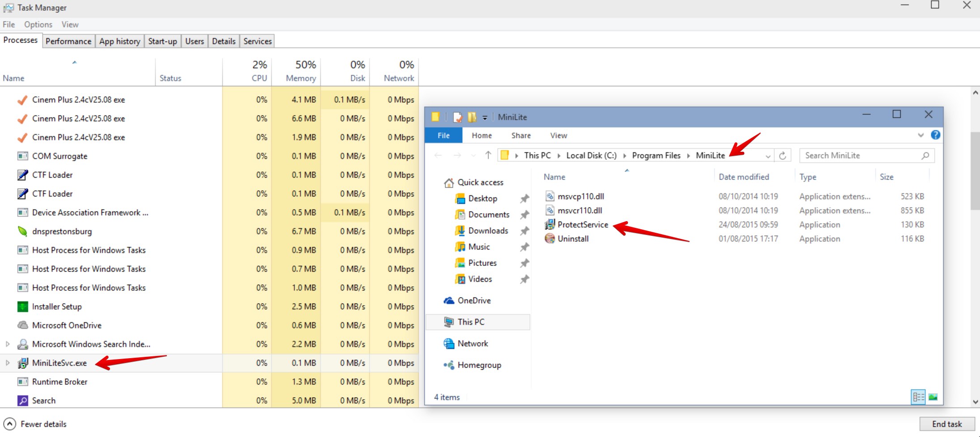Open the address bar history dropdown
Screen dimensions: 980x437
point(768,156)
